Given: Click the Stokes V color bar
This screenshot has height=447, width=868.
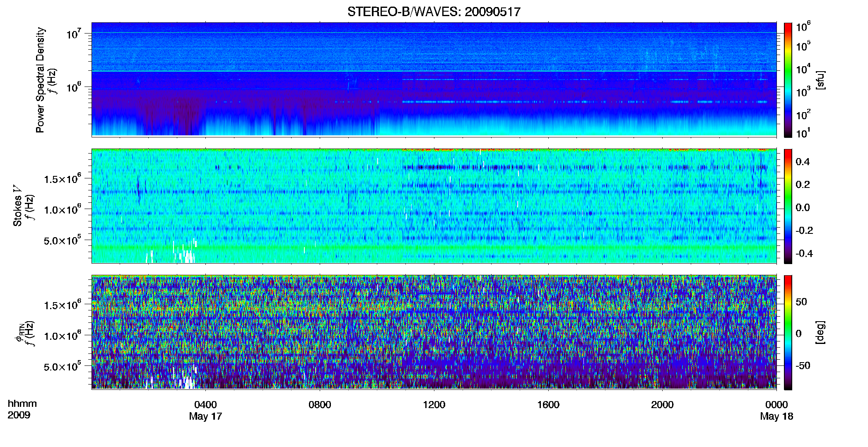Looking at the screenshot, I should point(788,206).
